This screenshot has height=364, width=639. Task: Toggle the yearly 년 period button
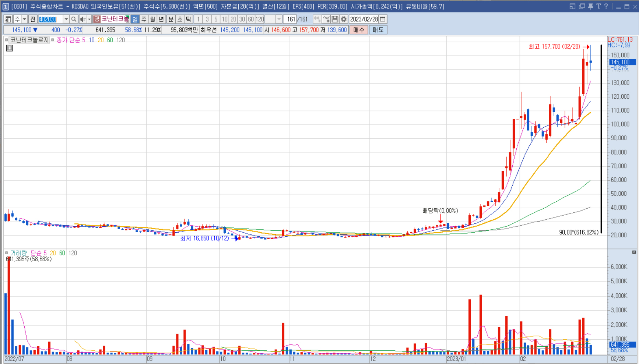click(x=161, y=19)
